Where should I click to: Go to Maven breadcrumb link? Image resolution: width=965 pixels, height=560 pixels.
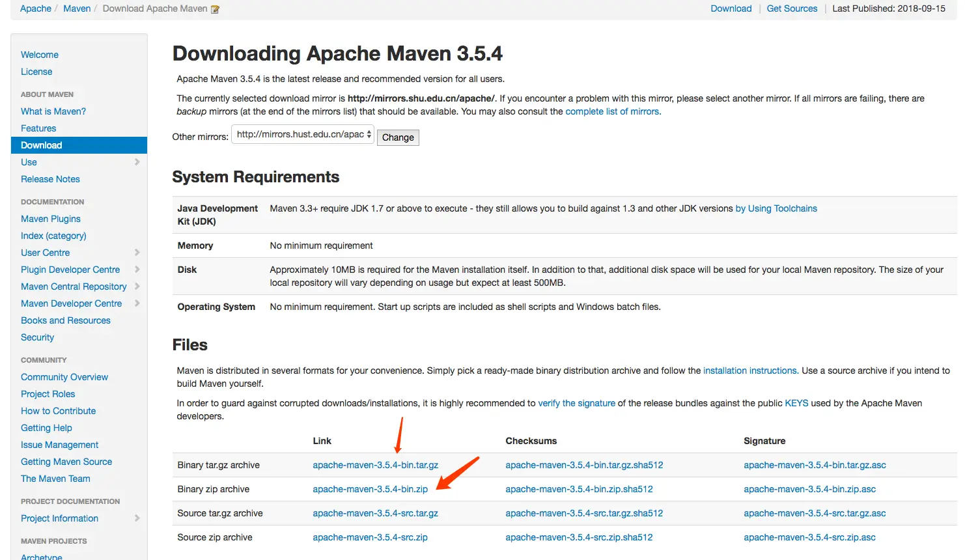[77, 8]
